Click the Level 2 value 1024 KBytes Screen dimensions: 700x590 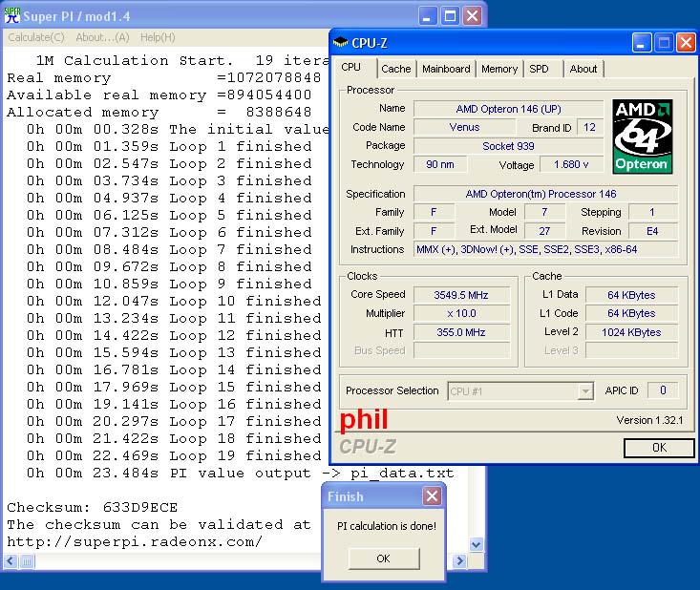click(631, 332)
